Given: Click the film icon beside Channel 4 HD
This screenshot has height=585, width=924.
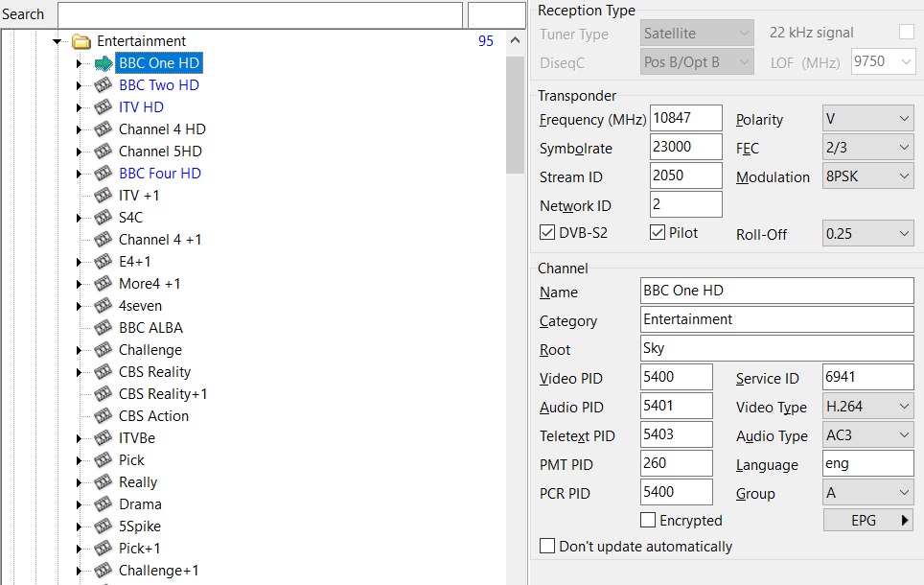Looking at the screenshot, I should click(104, 129).
